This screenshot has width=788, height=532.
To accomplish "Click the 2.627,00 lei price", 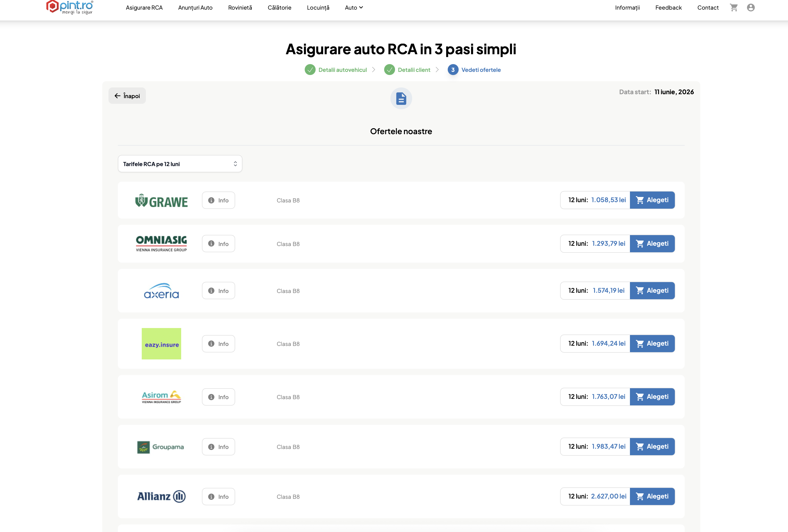I will (609, 496).
